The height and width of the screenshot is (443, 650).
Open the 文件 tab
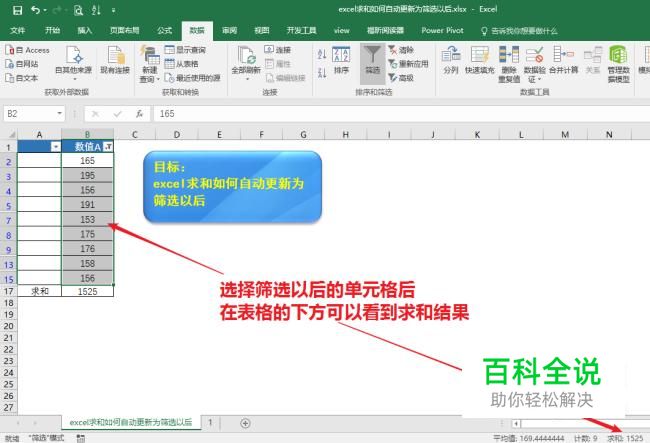click(x=17, y=30)
